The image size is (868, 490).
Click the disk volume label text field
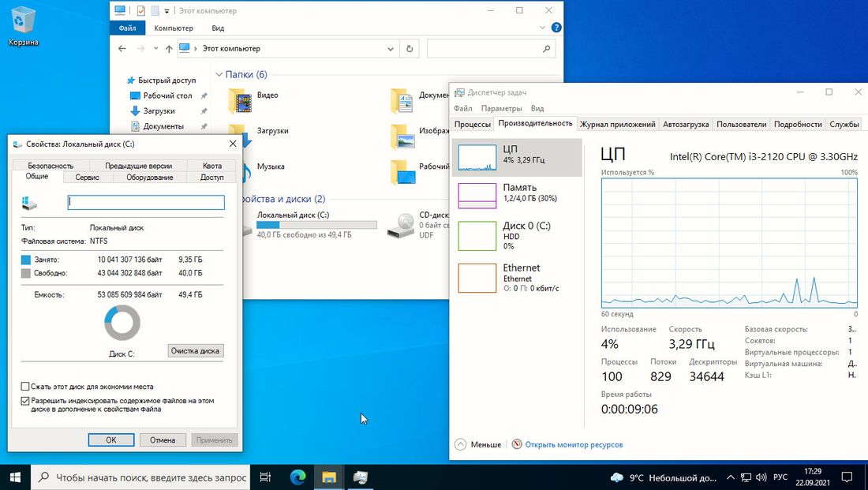146,202
